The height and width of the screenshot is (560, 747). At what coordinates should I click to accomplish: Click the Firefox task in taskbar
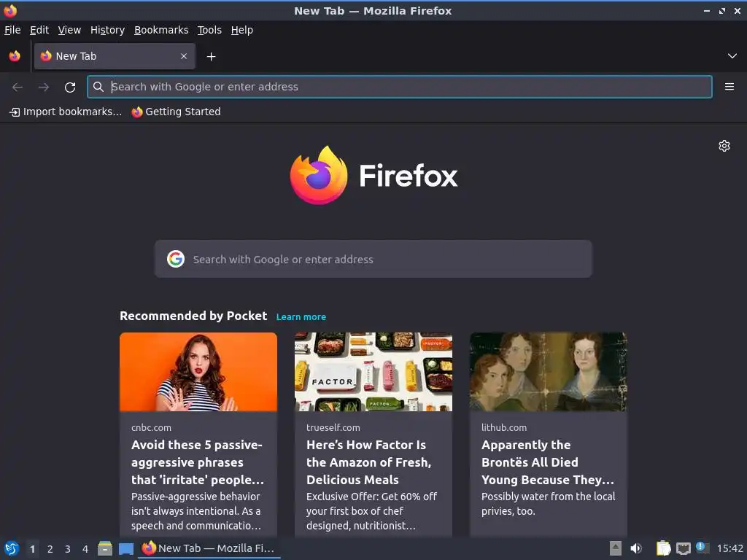tap(209, 548)
